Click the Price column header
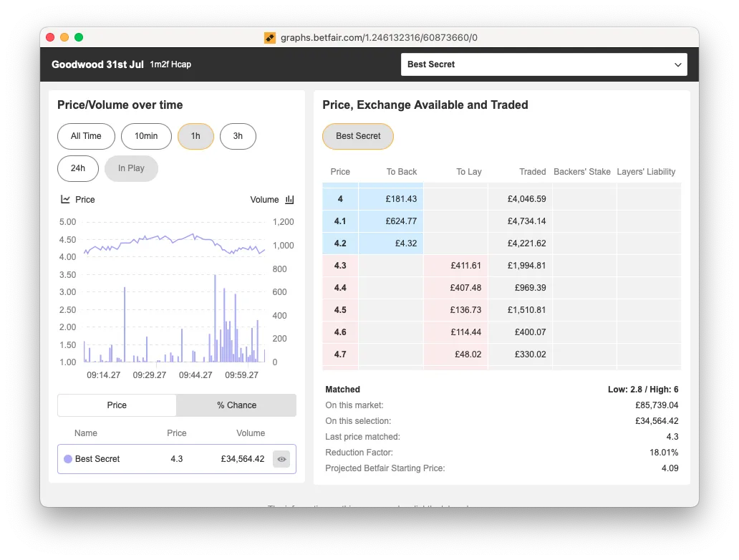This screenshot has height=560, width=739. [x=340, y=172]
